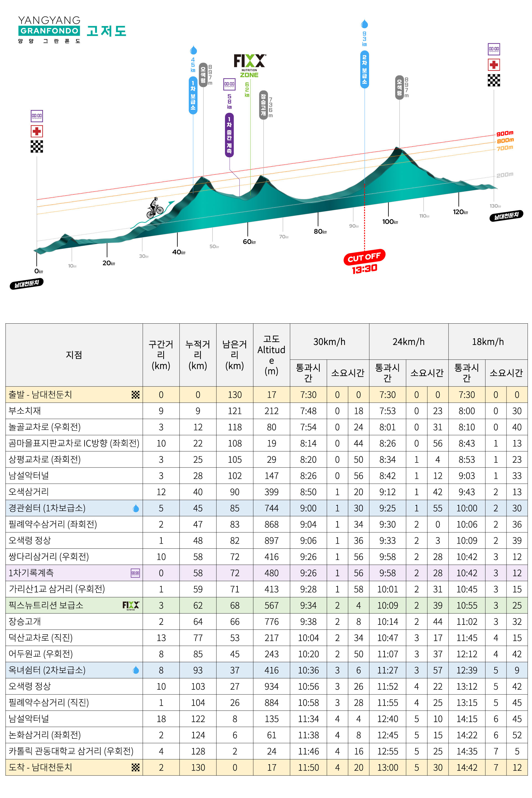
Task: Click the 어두원교 (우회전) row name
Action: (x=40, y=654)
